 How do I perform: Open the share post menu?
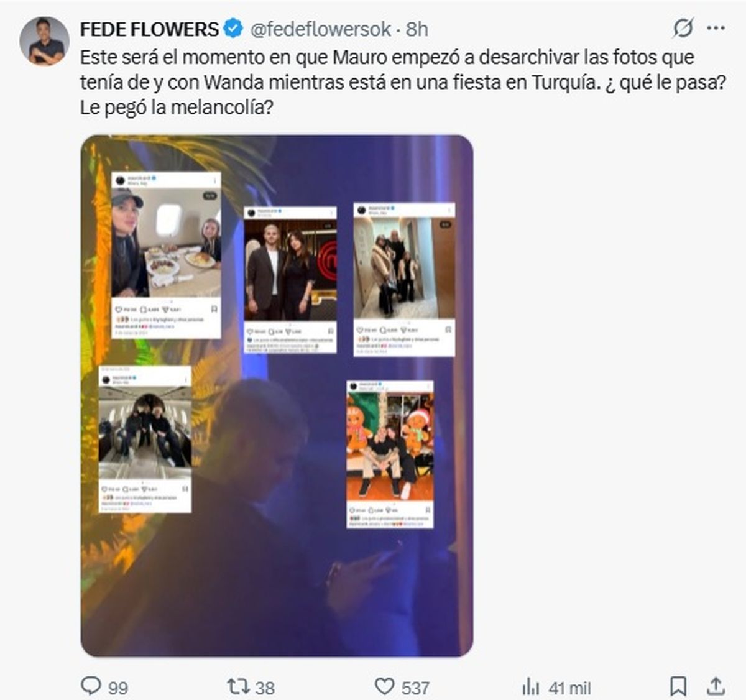(716, 686)
